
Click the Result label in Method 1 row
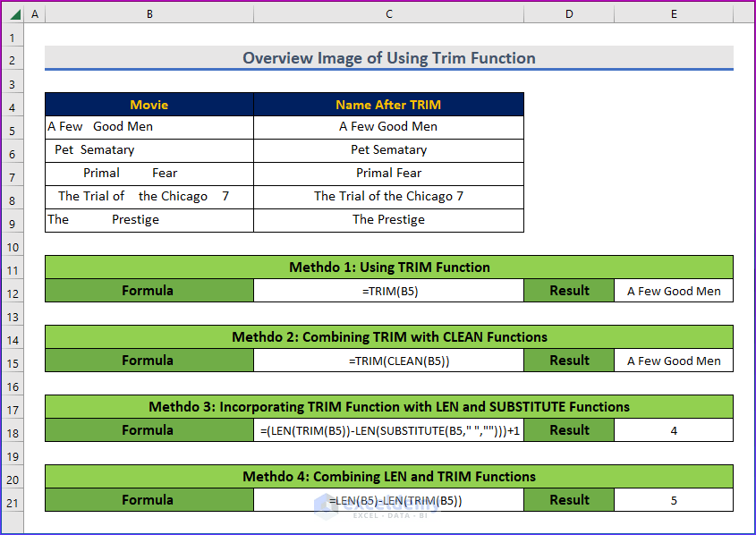[569, 290]
